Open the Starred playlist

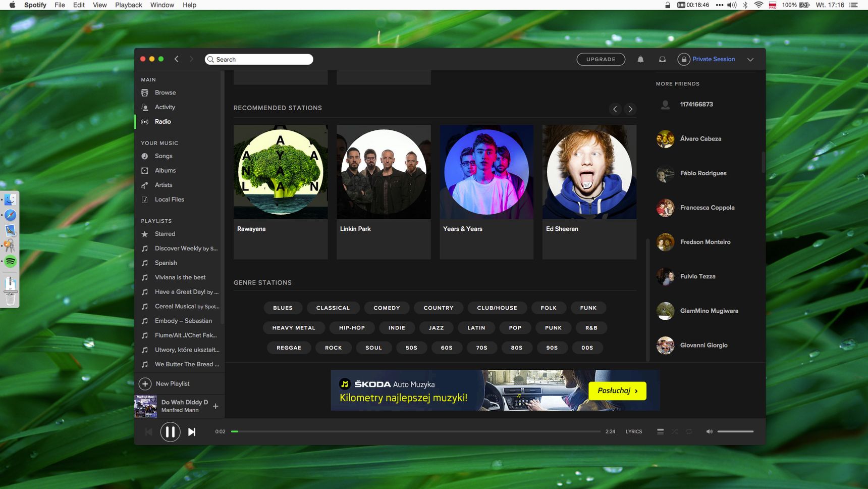pos(165,234)
